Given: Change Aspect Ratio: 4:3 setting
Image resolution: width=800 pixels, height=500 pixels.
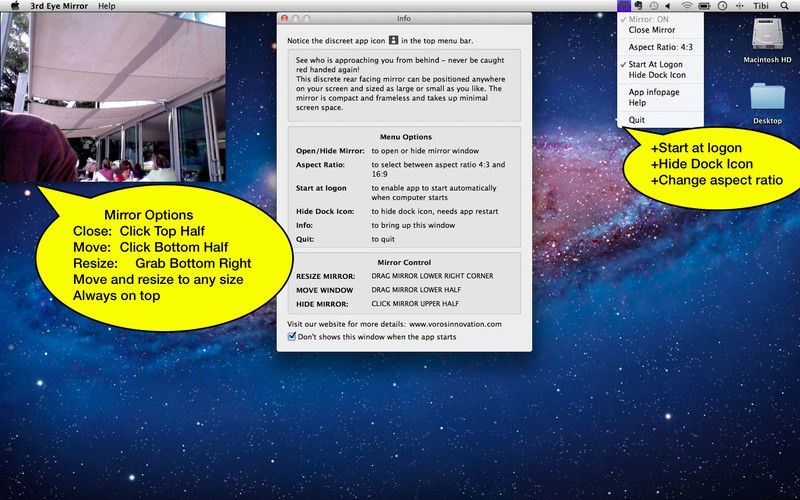Looking at the screenshot, I should pos(660,47).
